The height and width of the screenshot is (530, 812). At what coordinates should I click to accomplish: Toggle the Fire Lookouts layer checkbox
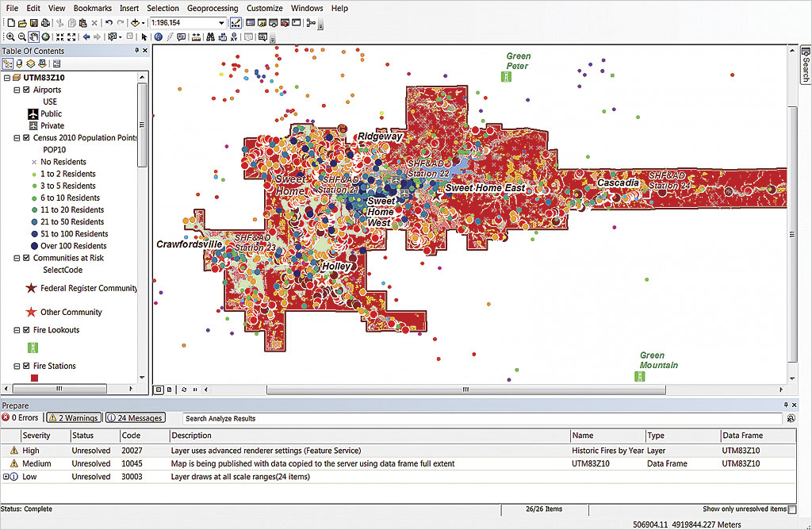(x=26, y=330)
